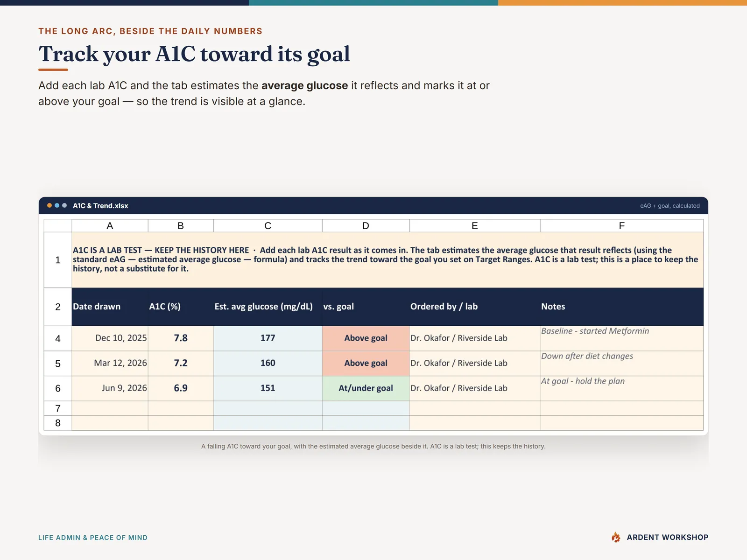The image size is (747, 560).
Task: Select Dr. Okafor cell in row 4
Action: pyautogui.click(x=475, y=338)
